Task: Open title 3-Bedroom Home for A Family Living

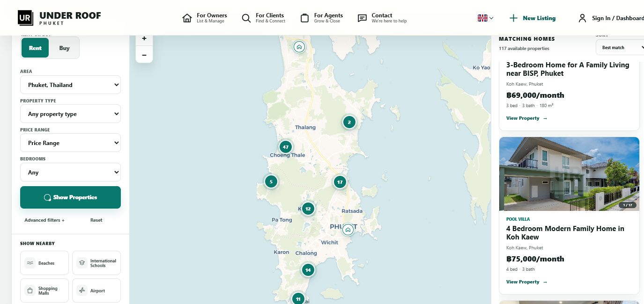Action: [568, 69]
